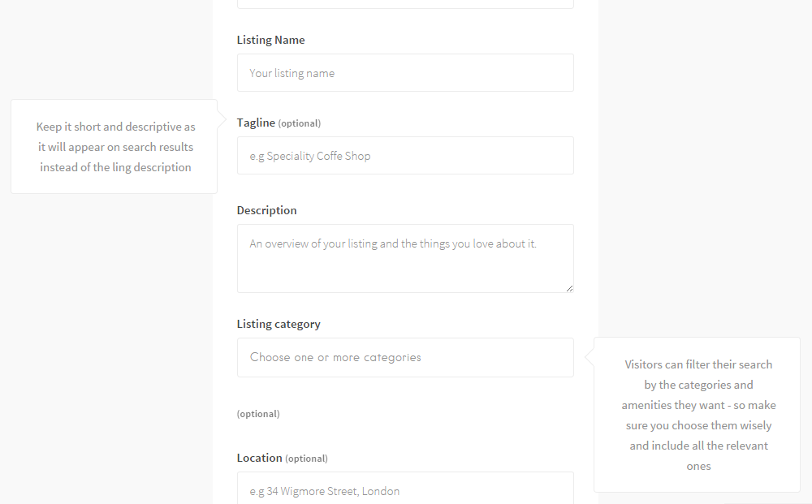Click the "Keep it short and descriptive" tooltip
The width and height of the screenshot is (812, 504).
pyautogui.click(x=114, y=147)
